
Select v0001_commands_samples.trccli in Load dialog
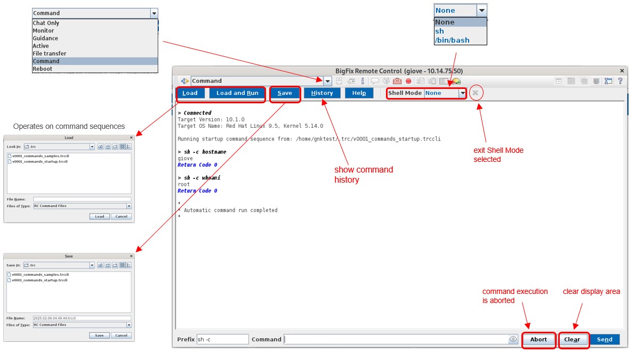pyautogui.click(x=38, y=156)
